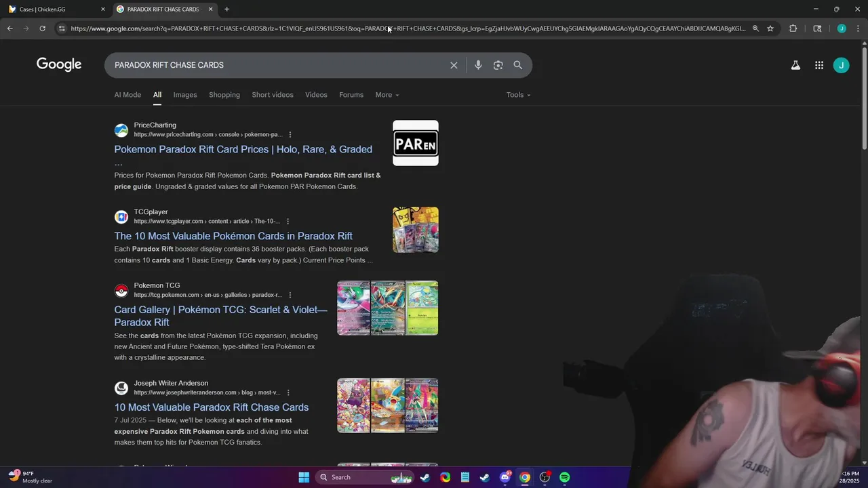Open the Chrome three-dot menu
This screenshot has height=488, width=868.
pyautogui.click(x=858, y=28)
